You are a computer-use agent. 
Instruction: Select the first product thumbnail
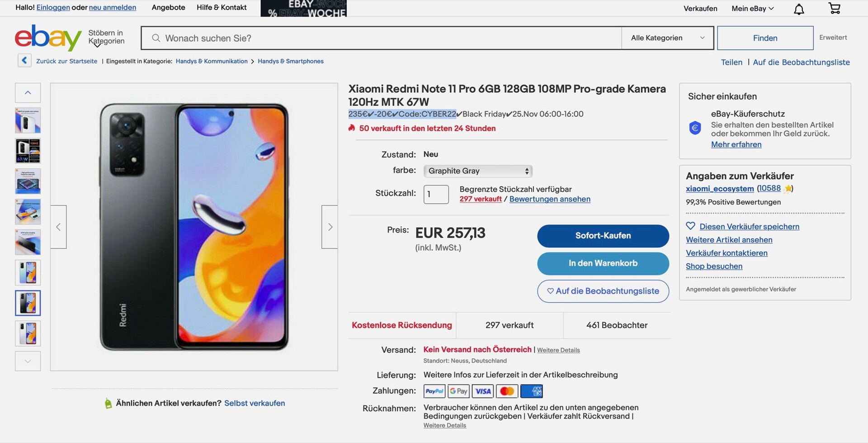pos(28,120)
